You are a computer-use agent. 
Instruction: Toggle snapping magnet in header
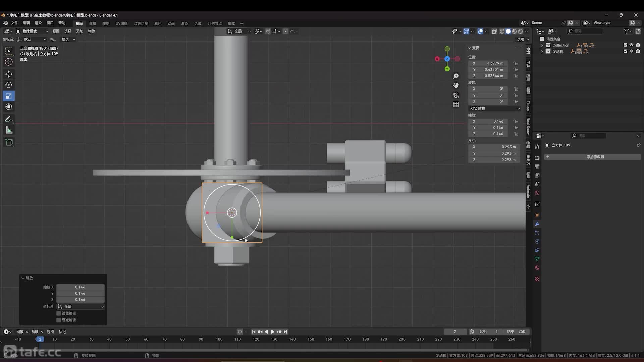coord(268,31)
